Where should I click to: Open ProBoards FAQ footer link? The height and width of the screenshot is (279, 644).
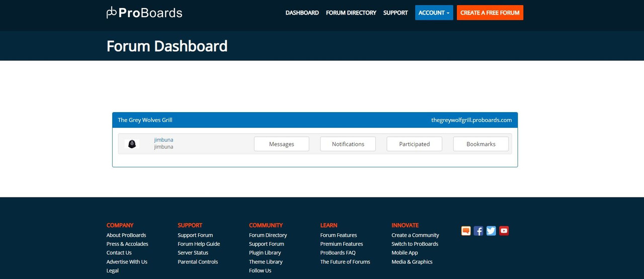point(338,253)
